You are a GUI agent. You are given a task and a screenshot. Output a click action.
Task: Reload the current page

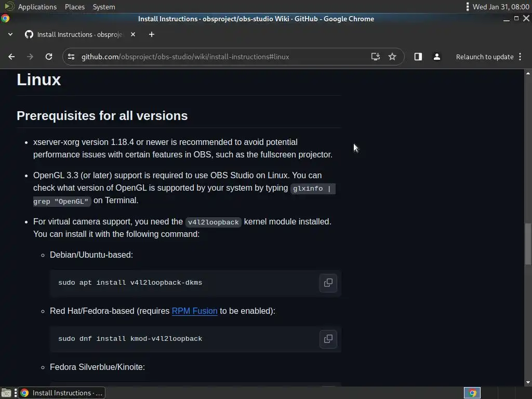pos(49,57)
